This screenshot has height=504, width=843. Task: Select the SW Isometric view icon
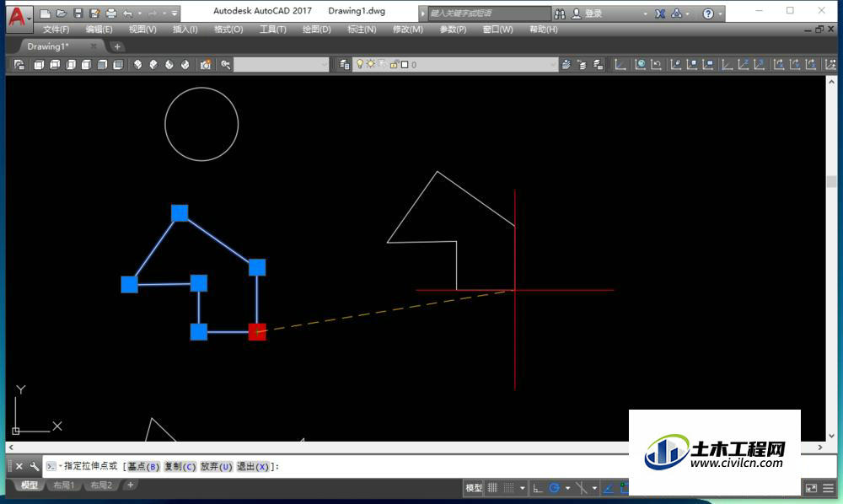pos(137,65)
